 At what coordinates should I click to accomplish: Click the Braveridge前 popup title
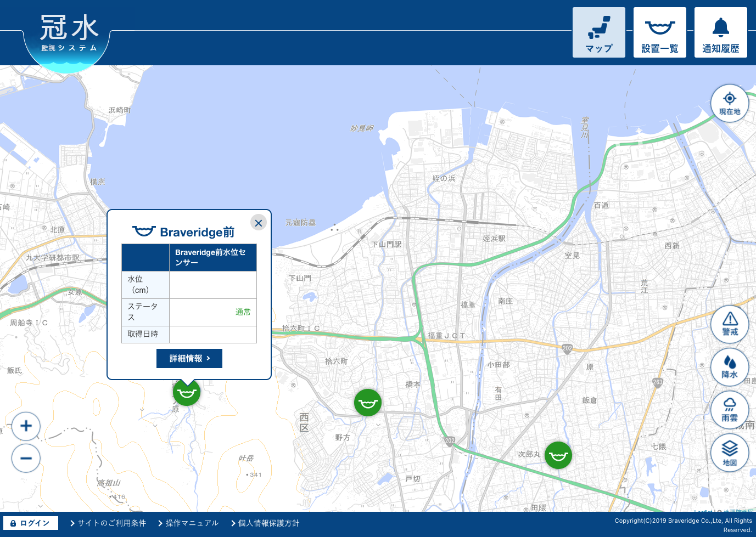pos(197,232)
